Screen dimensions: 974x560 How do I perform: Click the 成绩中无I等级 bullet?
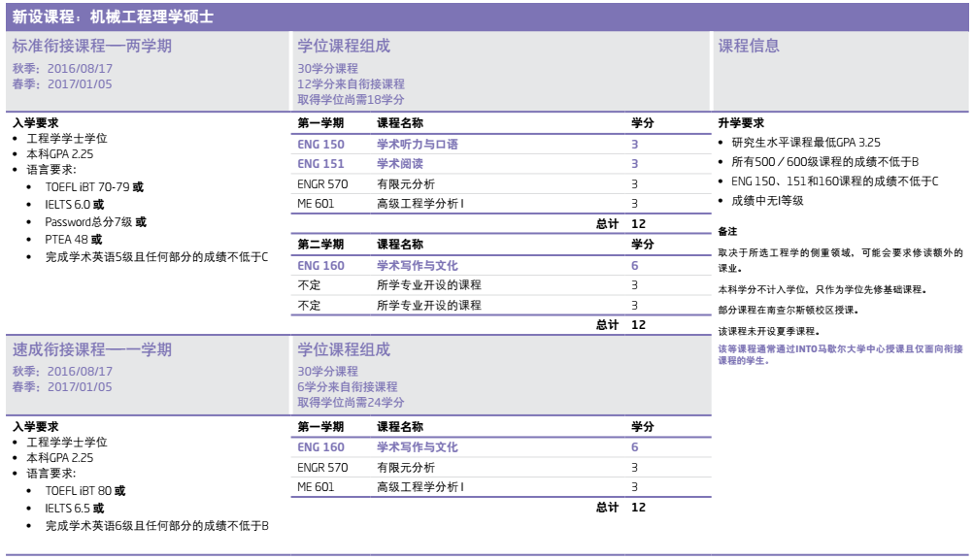(767, 201)
